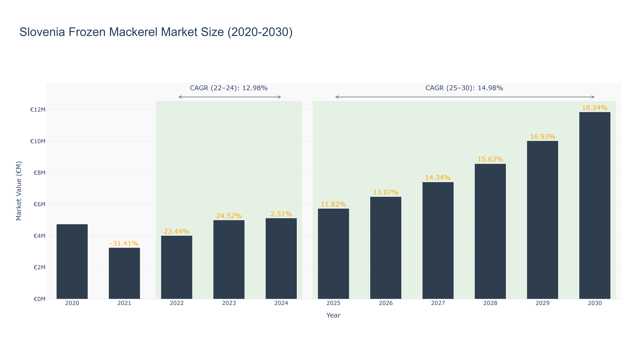Click the 2030 x-axis label
The width and height of the screenshot is (644, 345).
tap(595, 303)
